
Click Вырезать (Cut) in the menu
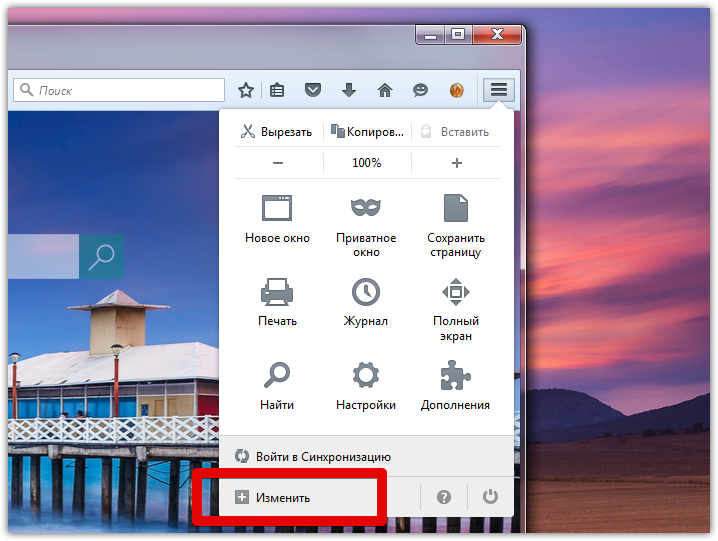(x=277, y=132)
